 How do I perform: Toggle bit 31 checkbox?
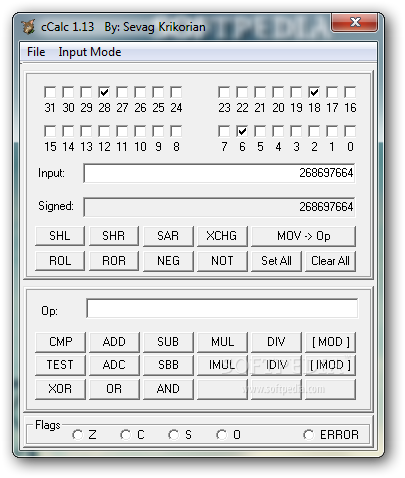pyautogui.click(x=50, y=92)
